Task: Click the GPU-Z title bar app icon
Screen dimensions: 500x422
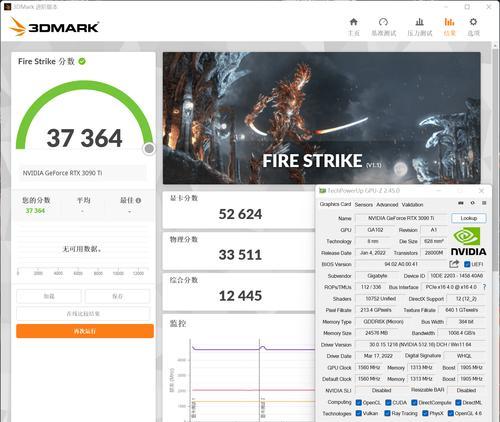Action: (x=322, y=191)
